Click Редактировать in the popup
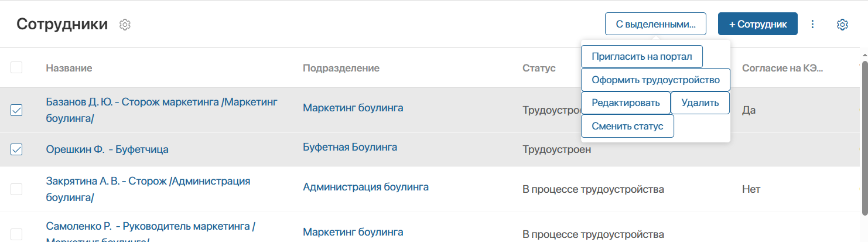The width and height of the screenshot is (868, 242). point(626,103)
